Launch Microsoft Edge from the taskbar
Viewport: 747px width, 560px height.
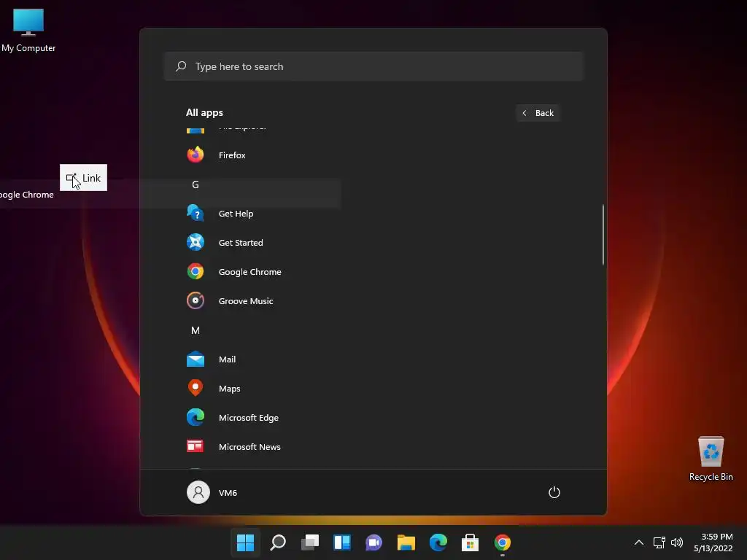click(x=438, y=542)
